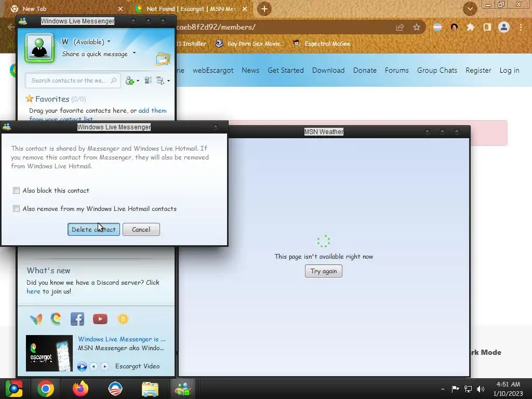
Task: Open a new browser tab with plus
Action: click(x=264, y=9)
